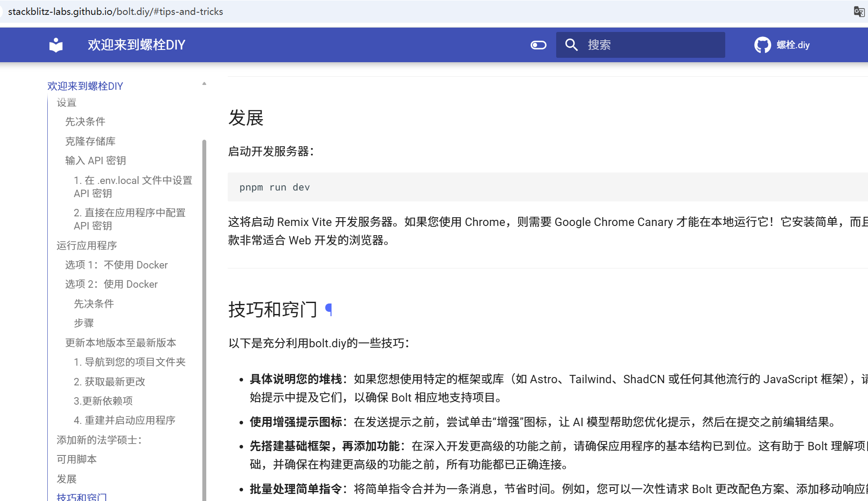This screenshot has height=501, width=868.
Task: Click 先搭建基础框架，再添加功能 bold text
Action: point(325,446)
